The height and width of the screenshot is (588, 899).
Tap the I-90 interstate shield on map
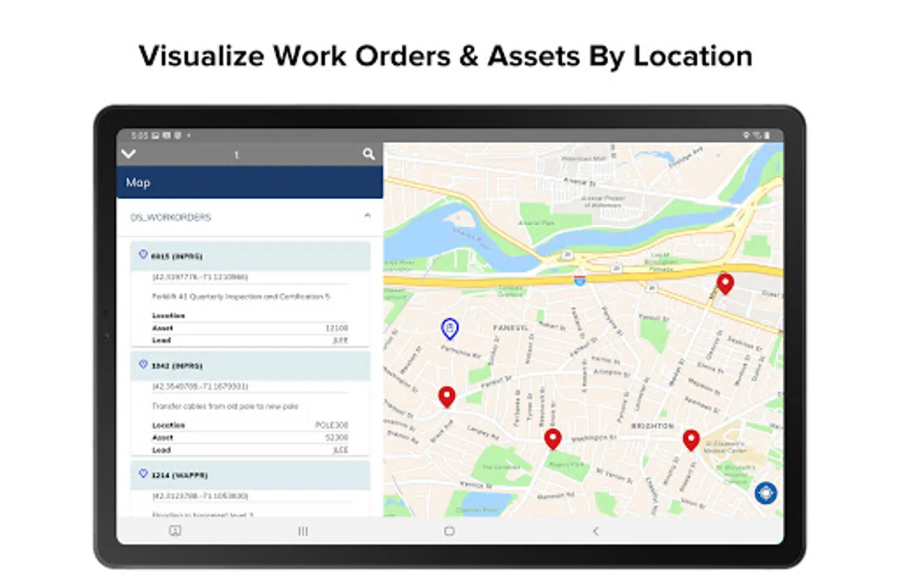pyautogui.click(x=580, y=280)
